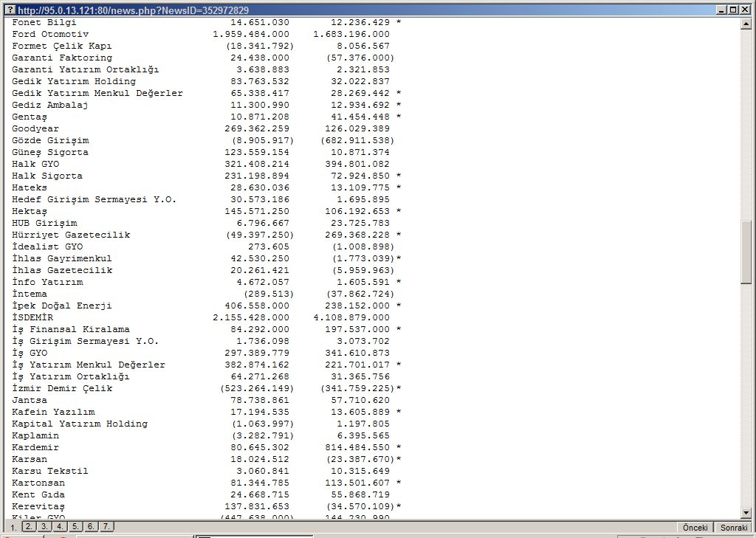Select the Kapital Yatırım Holding entry

pyautogui.click(x=80, y=424)
